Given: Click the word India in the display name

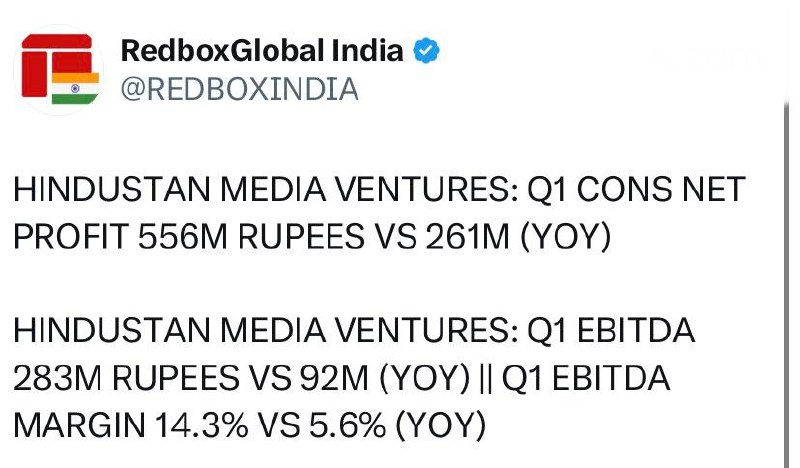Looking at the screenshot, I should click(x=368, y=51).
